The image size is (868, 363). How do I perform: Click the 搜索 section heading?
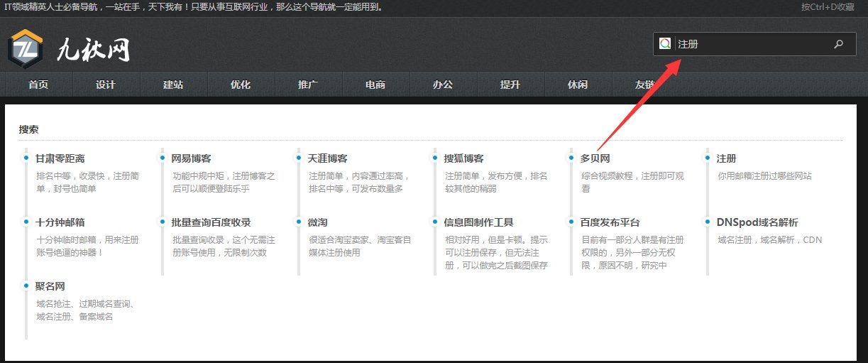tap(29, 129)
